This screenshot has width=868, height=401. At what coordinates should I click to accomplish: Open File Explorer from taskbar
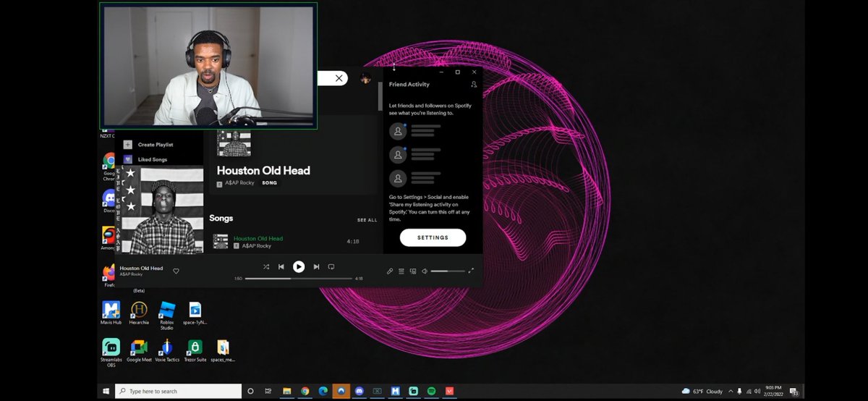click(x=287, y=391)
